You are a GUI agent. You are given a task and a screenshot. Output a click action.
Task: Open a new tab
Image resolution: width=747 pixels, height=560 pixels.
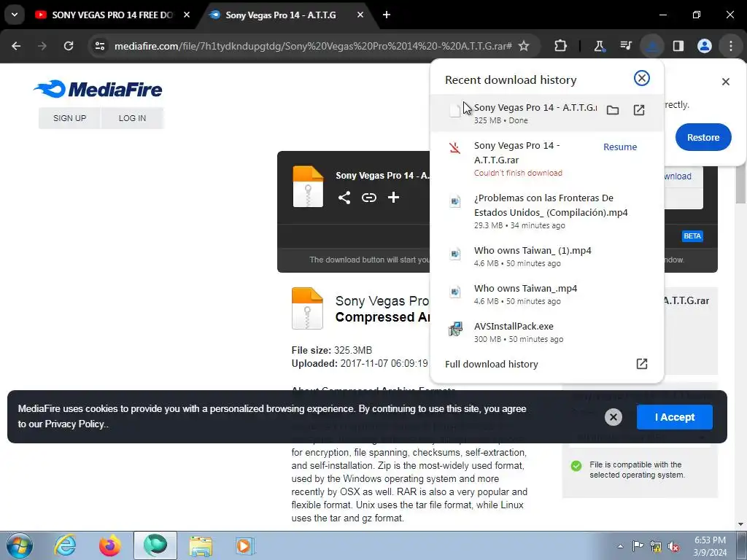(387, 15)
